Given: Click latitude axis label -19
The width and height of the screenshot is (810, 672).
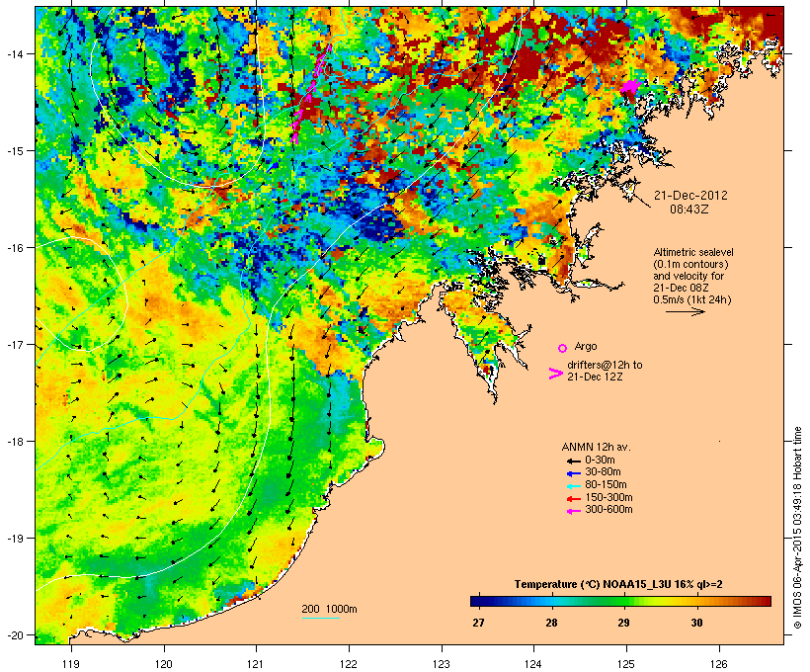Looking at the screenshot, I should [14, 539].
